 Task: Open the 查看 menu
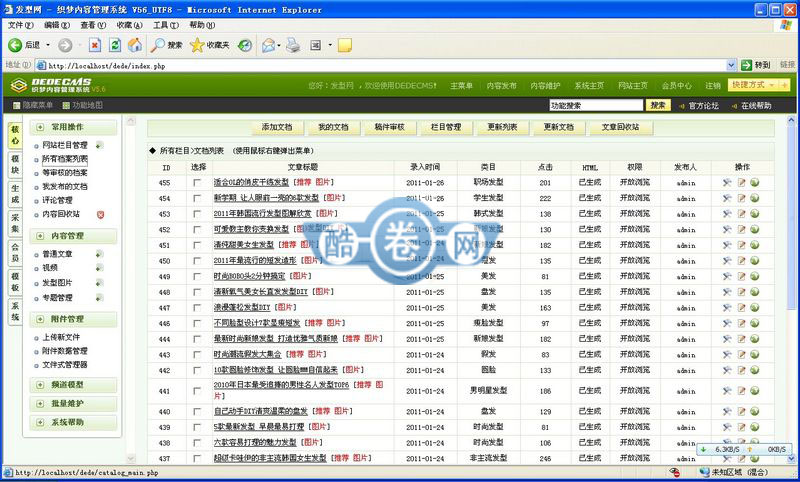(93, 25)
